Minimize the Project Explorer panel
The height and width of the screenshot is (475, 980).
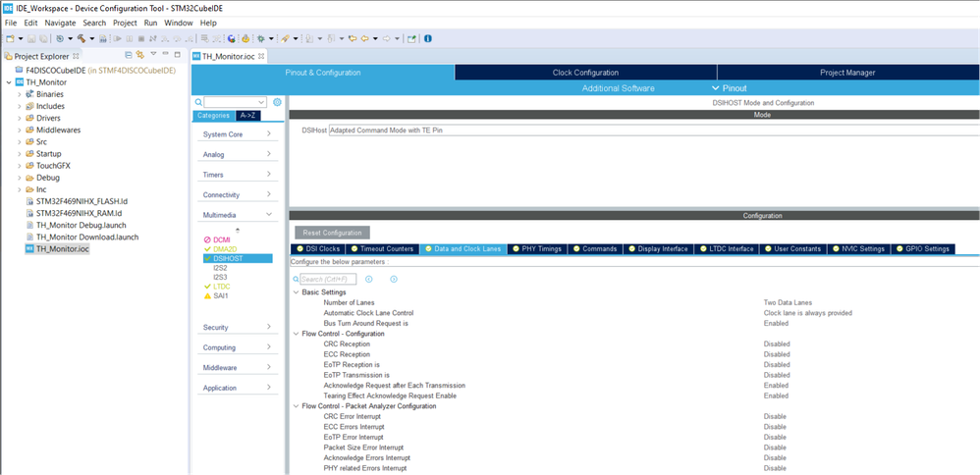click(x=166, y=54)
